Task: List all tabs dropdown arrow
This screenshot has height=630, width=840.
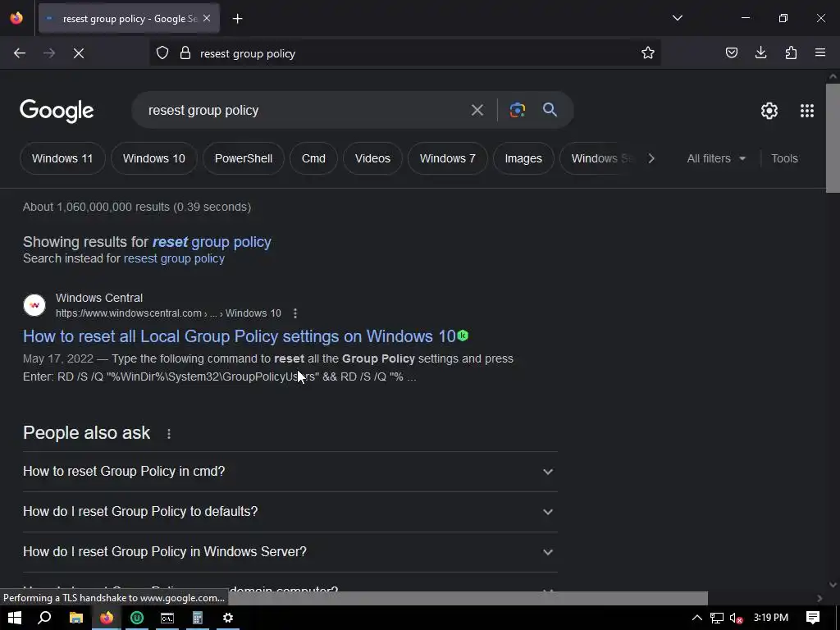Action: 677,18
